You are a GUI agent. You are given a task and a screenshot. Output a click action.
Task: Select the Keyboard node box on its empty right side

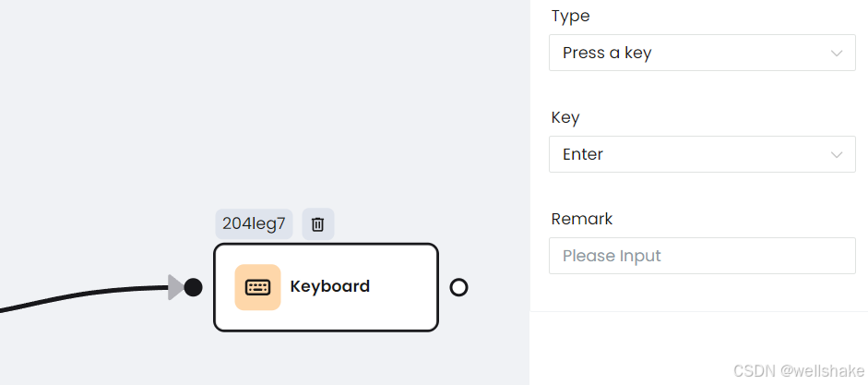click(x=403, y=287)
